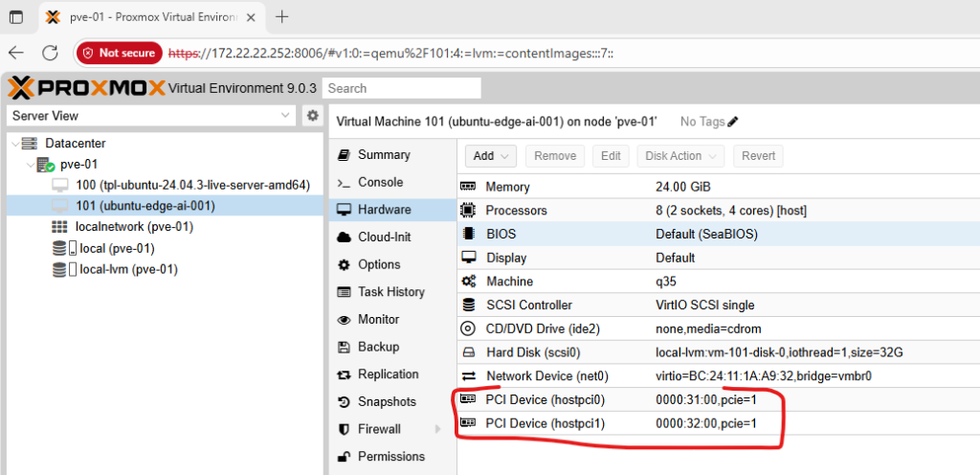980x475 pixels.
Task: Go back using the browser back arrow
Action: pos(16,53)
